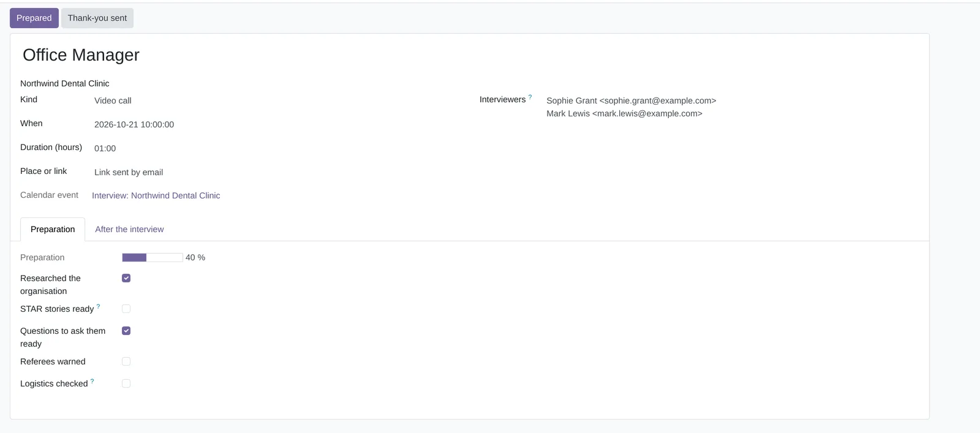Open the STAR stories ready help tooltip icon
Screen dimensions: 980x433
[x=98, y=306]
